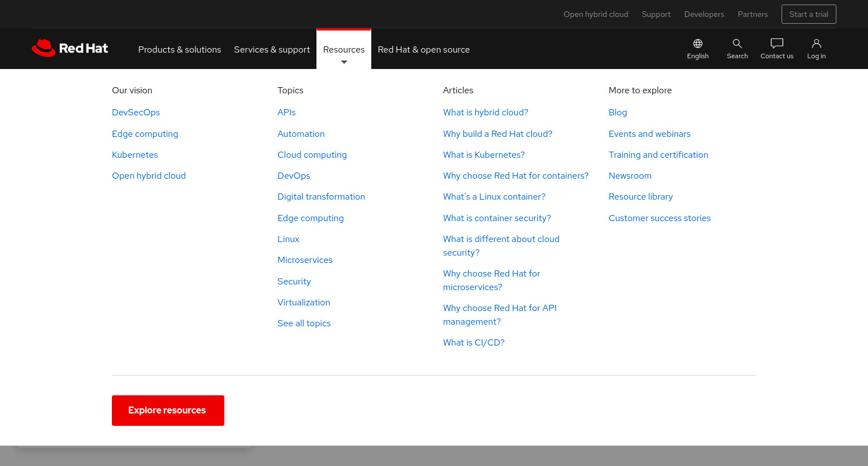Open What is different about cloud security?

pos(501,246)
